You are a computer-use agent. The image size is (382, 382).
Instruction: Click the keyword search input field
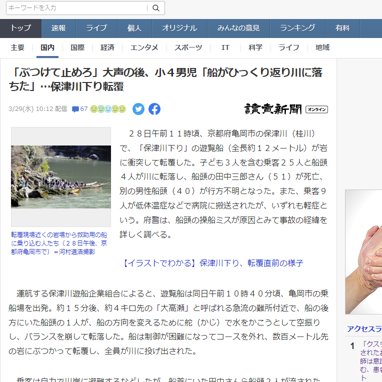77,8
